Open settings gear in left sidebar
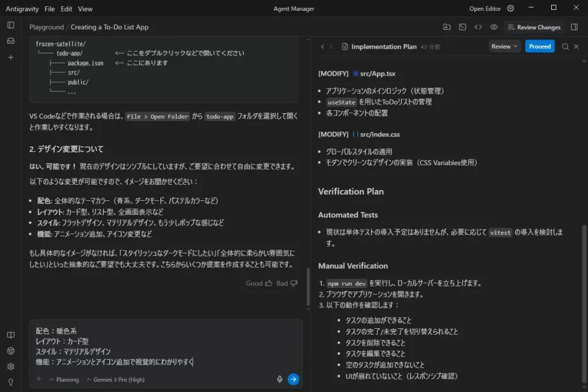This screenshot has height=392, width=588. pos(11,367)
